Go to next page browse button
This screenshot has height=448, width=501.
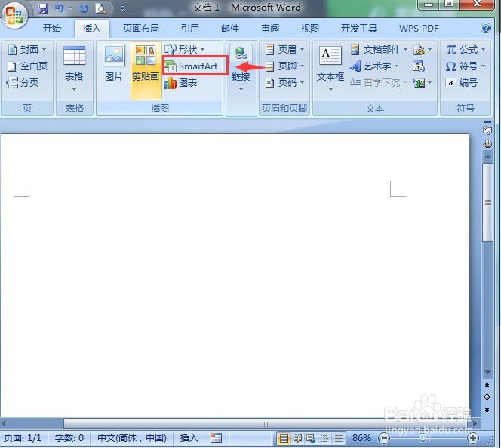click(x=487, y=410)
